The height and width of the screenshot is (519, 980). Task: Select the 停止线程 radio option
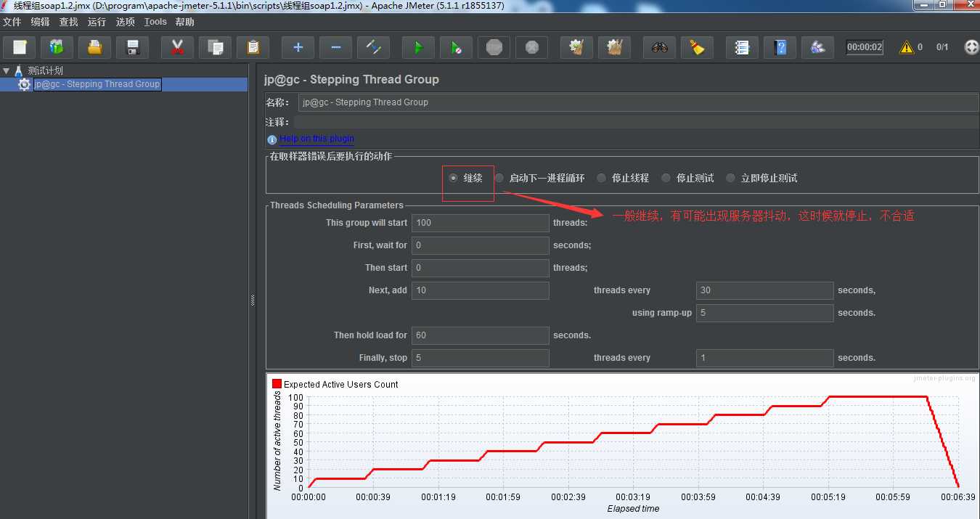[x=601, y=178]
